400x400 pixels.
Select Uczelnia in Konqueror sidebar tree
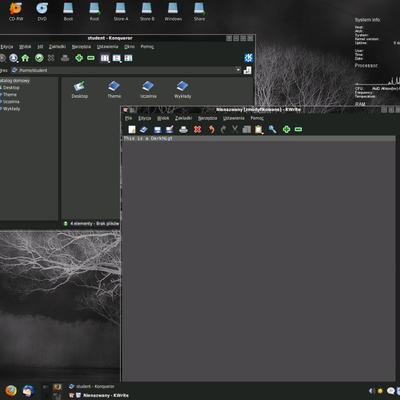coord(11,102)
